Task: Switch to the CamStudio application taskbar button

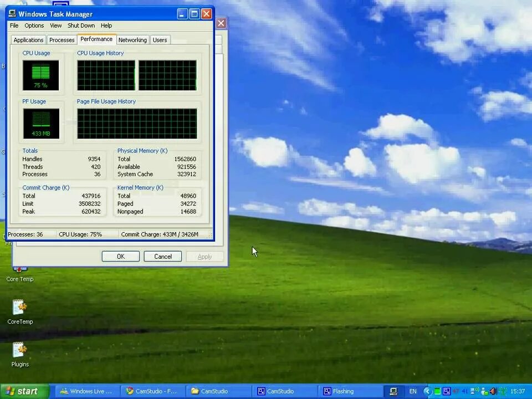Action: coord(285,391)
